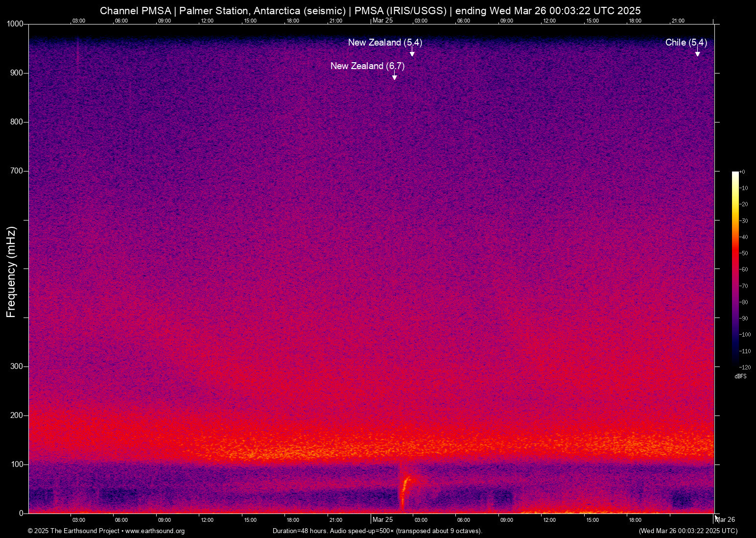Click the +0 label on the color scale
756x538 pixels.
pos(742,172)
